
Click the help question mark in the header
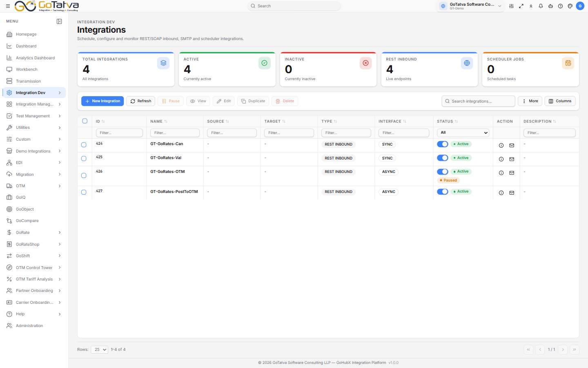click(x=560, y=6)
